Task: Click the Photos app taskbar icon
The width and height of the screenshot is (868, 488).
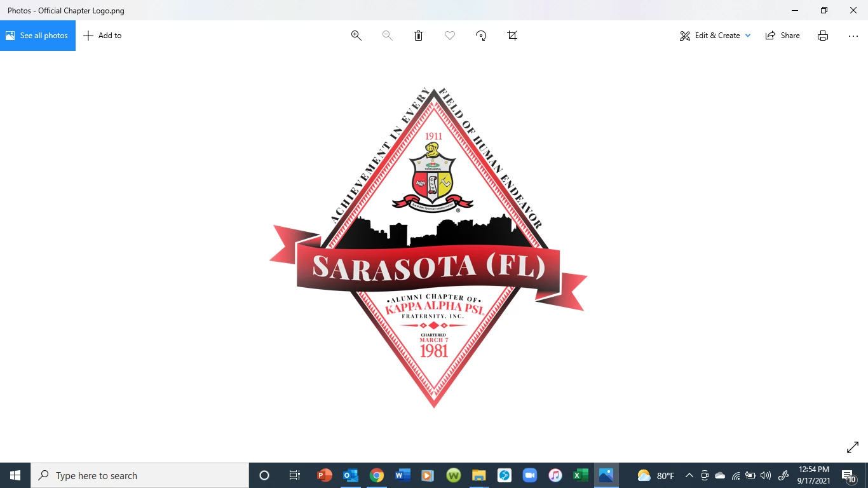Action: (x=606, y=475)
